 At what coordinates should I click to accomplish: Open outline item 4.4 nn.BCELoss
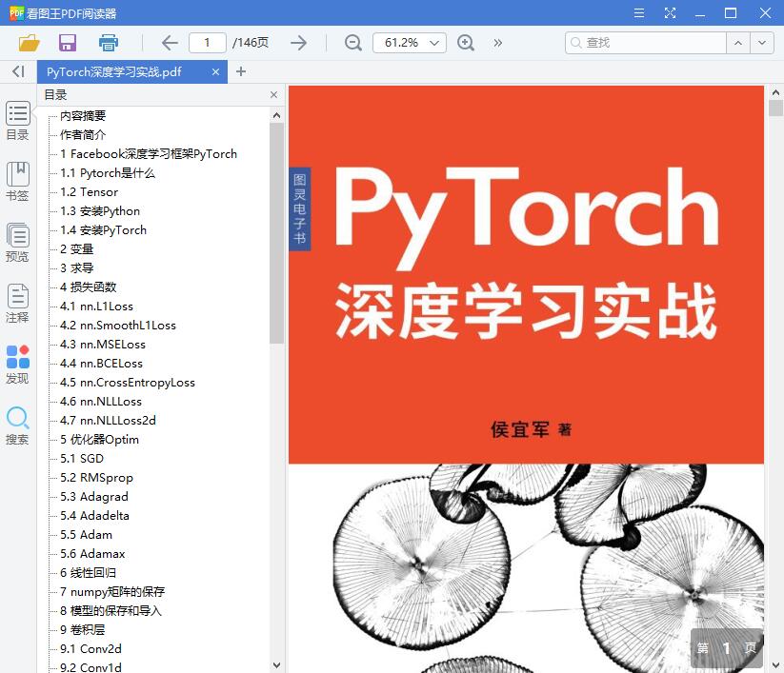102,364
